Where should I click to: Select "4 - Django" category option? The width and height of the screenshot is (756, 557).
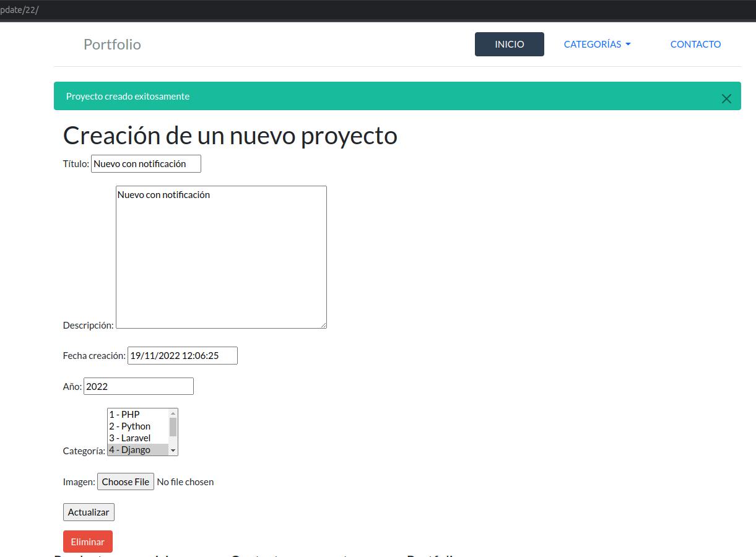click(x=137, y=450)
